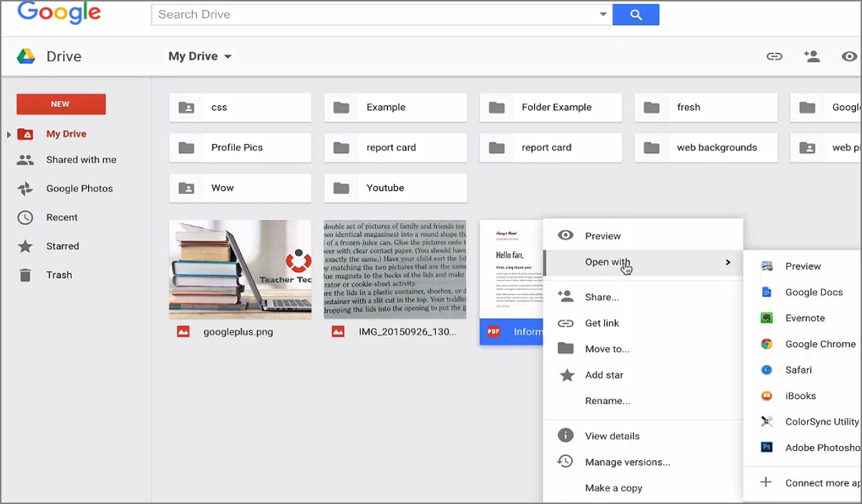Click the red NEW button
This screenshot has height=504, width=862.
point(60,104)
